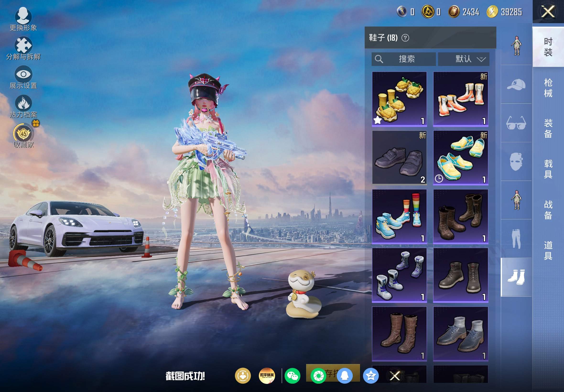This screenshot has width=564, height=392.
Task: Select the character icon below the mask category
Action: coord(516,200)
